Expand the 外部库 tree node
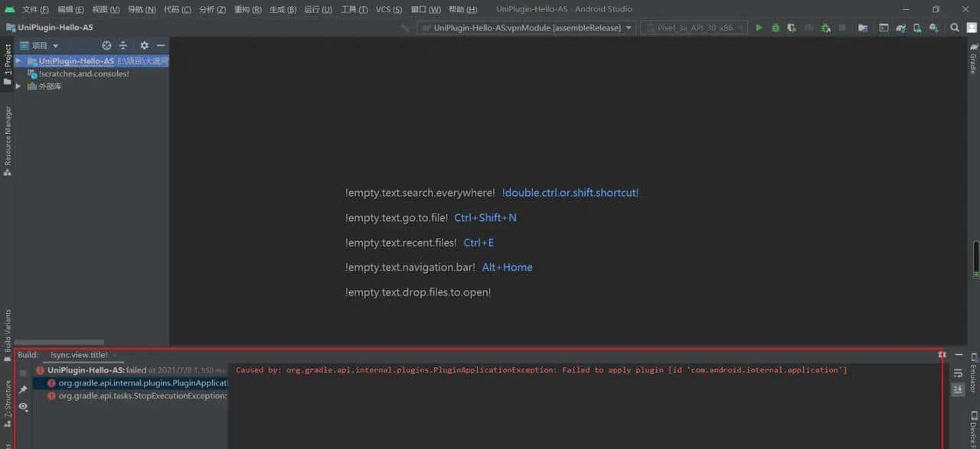The image size is (980, 449). pyautogui.click(x=20, y=86)
